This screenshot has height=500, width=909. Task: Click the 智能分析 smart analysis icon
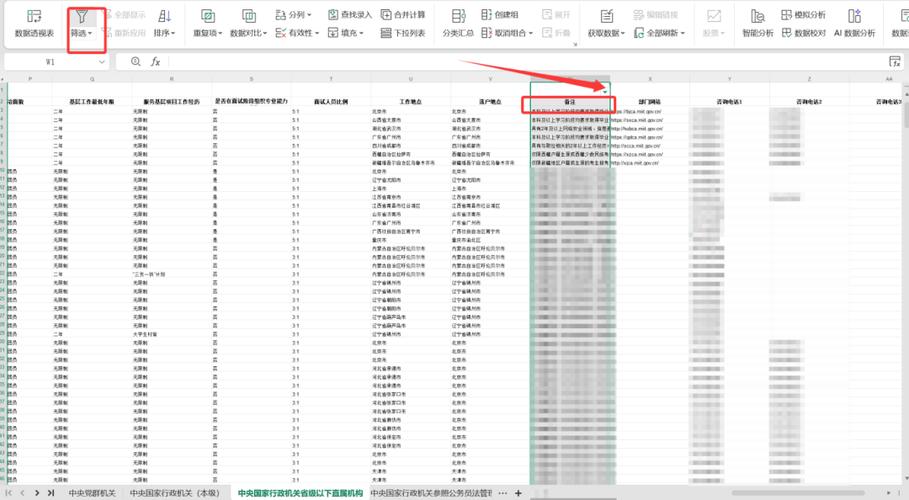(x=758, y=16)
